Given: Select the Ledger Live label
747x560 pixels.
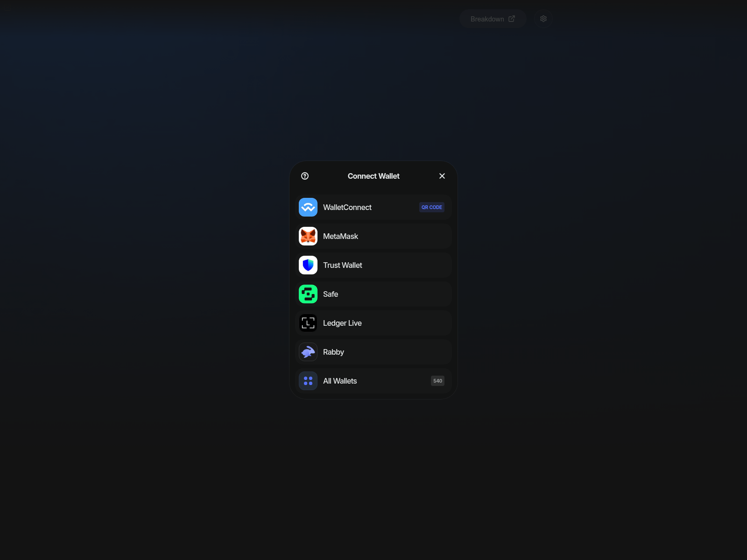Looking at the screenshot, I should click(342, 323).
